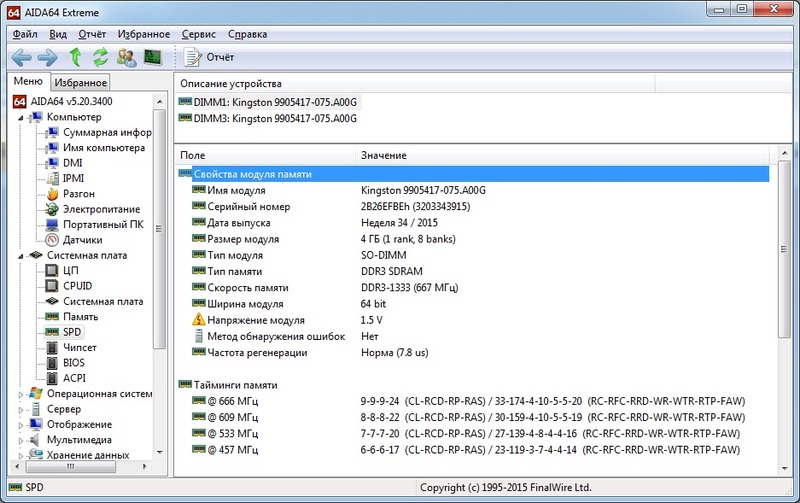Click the details pane scroll down arrow
Image resolution: width=800 pixels, height=503 pixels.
785,469
